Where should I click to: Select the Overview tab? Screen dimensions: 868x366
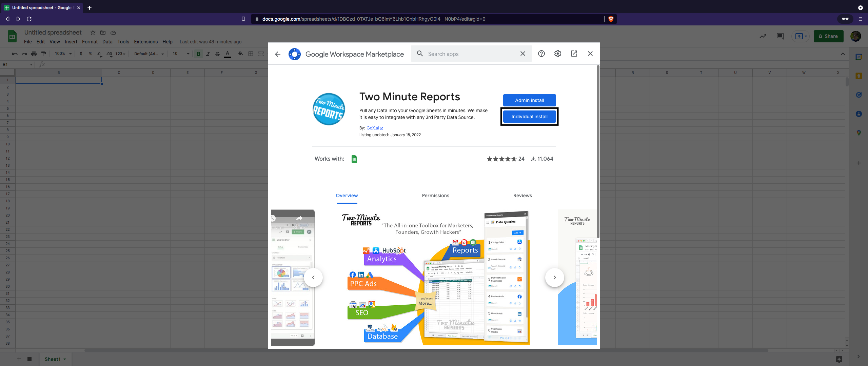pyautogui.click(x=347, y=196)
